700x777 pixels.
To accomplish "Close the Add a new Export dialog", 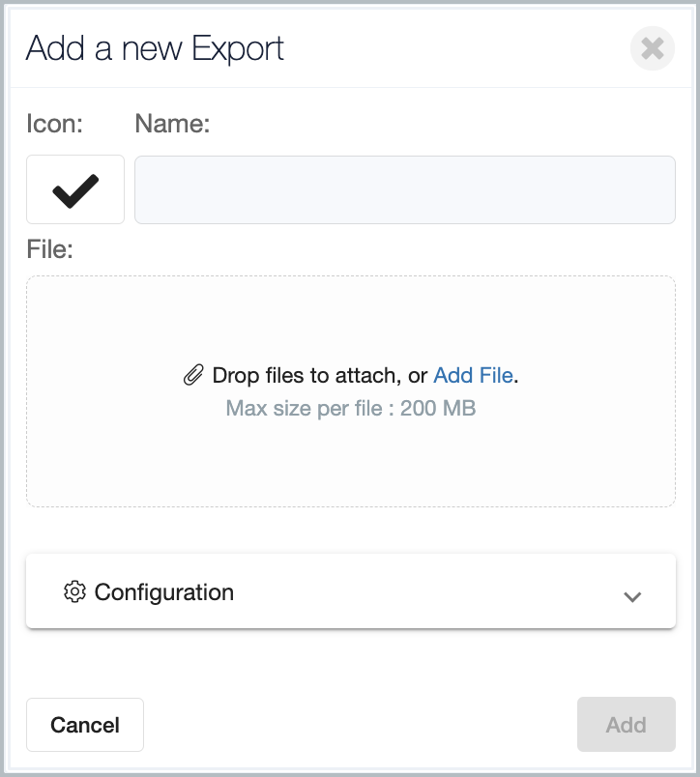I will click(652, 48).
